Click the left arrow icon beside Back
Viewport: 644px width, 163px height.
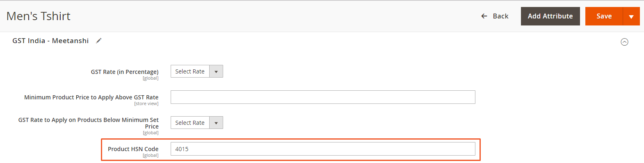[484, 16]
